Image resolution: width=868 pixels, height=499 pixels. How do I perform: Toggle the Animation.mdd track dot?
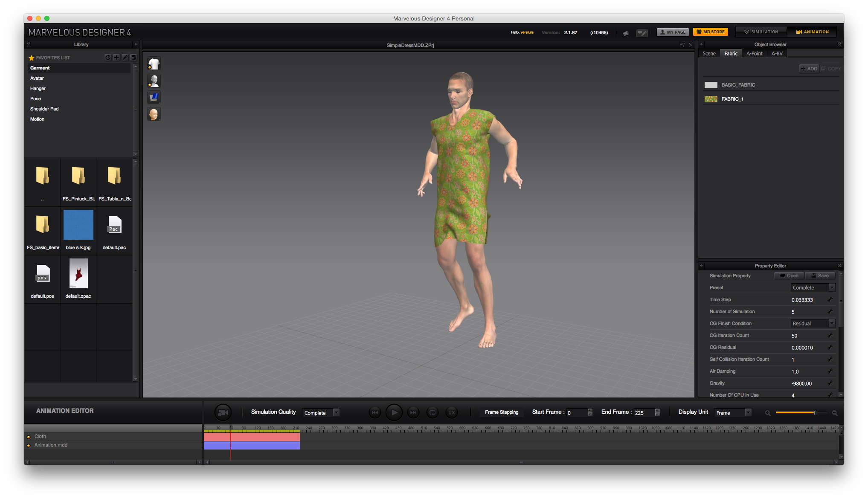[29, 445]
